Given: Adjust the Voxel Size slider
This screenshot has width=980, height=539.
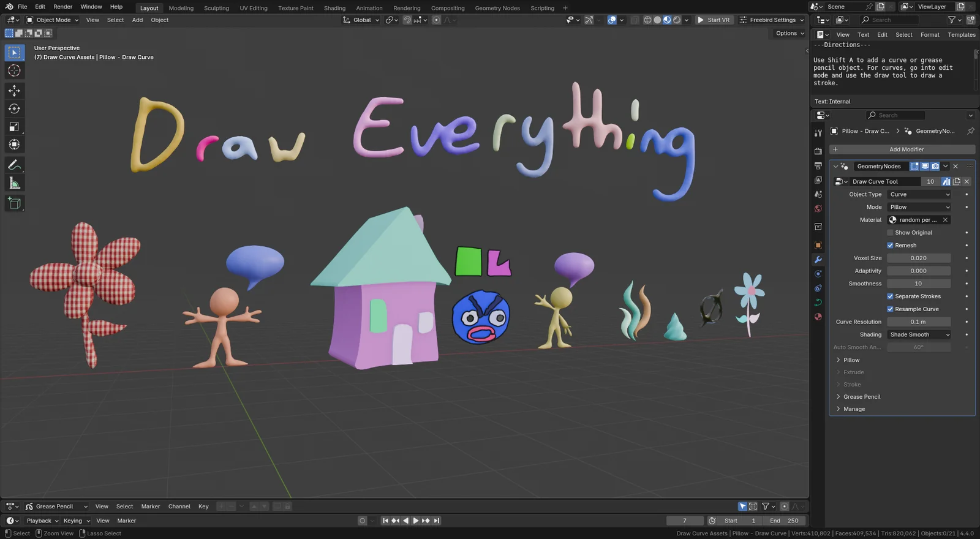Looking at the screenshot, I should (x=918, y=258).
